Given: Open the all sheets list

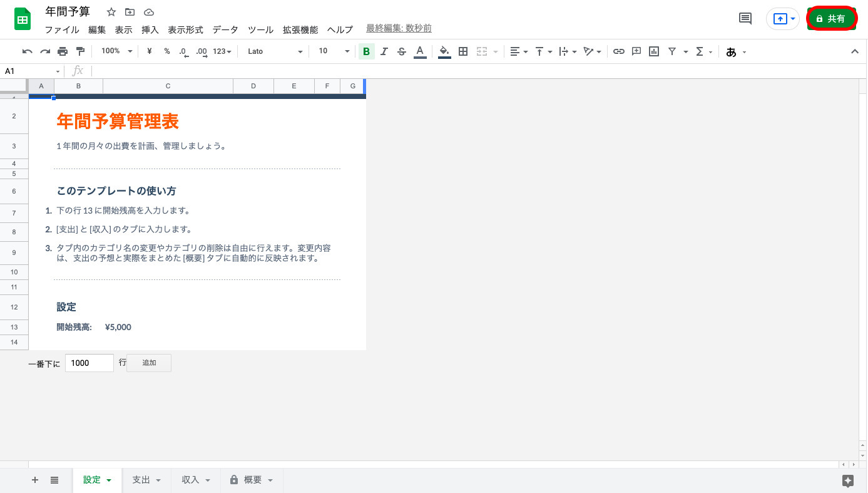Looking at the screenshot, I should (54, 480).
